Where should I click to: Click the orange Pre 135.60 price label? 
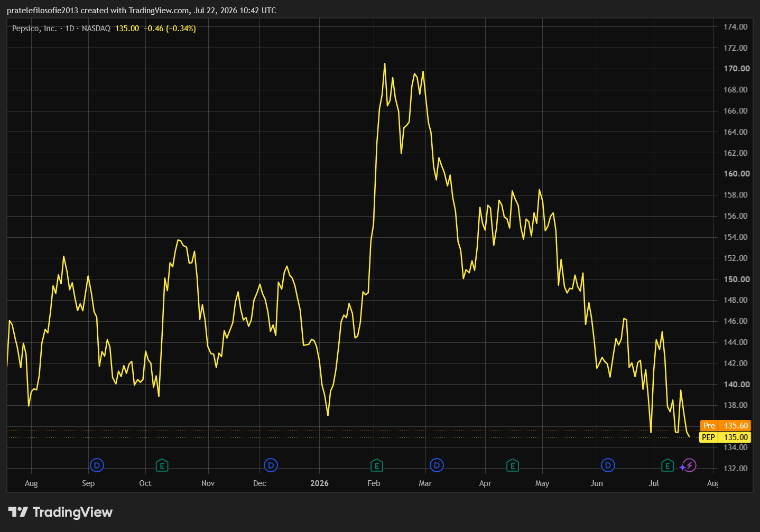click(x=725, y=425)
